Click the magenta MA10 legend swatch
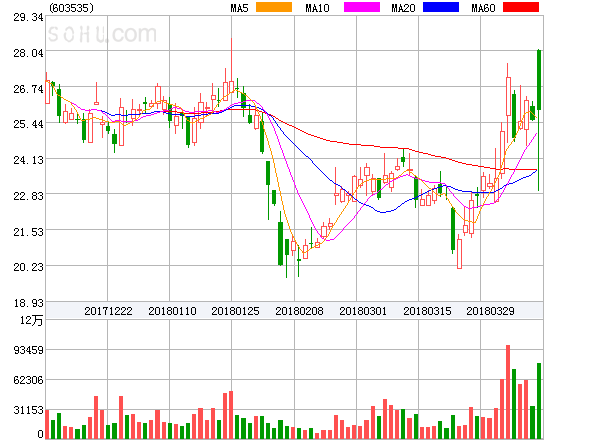 coord(362,7)
